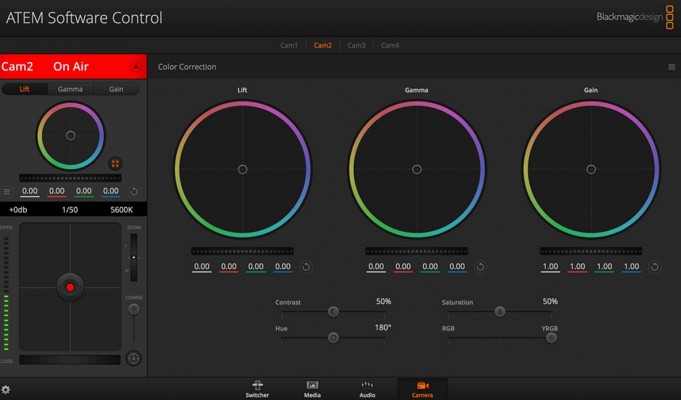The height and width of the screenshot is (400, 681).
Task: Click the focus wheel bar at panel bottom
Action: pyautogui.click(x=70, y=360)
